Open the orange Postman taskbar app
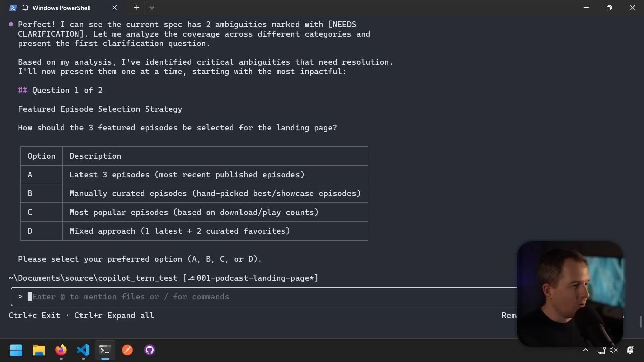Image resolution: width=644 pixels, height=362 pixels. (127, 350)
